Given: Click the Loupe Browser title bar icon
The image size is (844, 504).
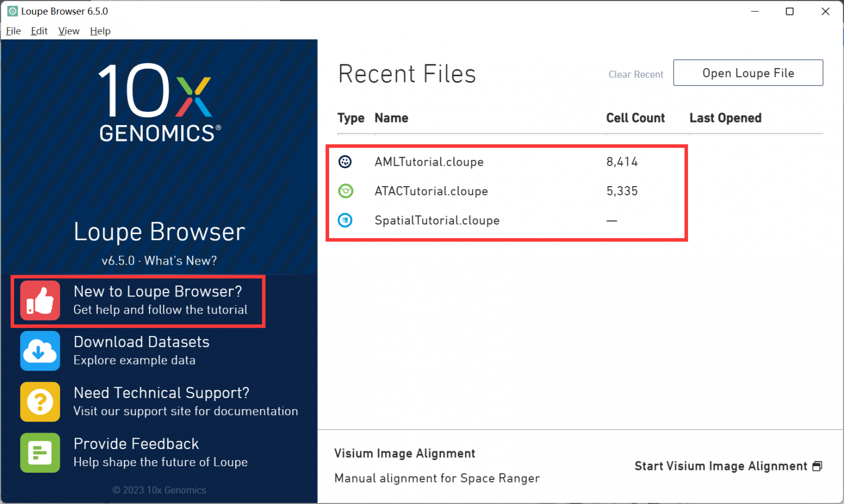Looking at the screenshot, I should (x=12, y=10).
